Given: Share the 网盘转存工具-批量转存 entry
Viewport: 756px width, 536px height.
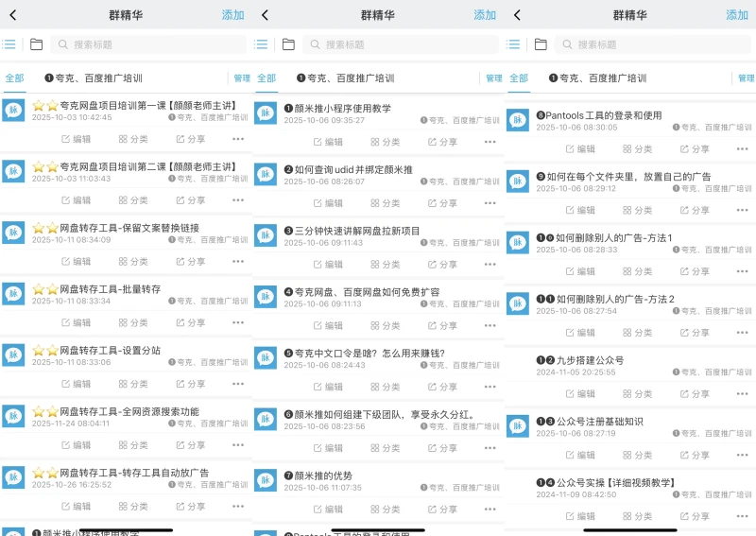Looking at the screenshot, I should [x=190, y=322].
